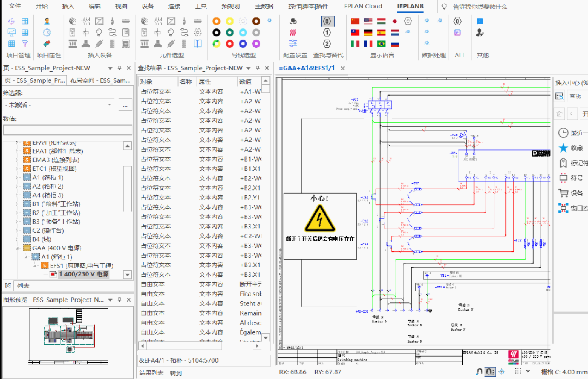
Task: Click the 数值 input field
Action: click(x=68, y=130)
